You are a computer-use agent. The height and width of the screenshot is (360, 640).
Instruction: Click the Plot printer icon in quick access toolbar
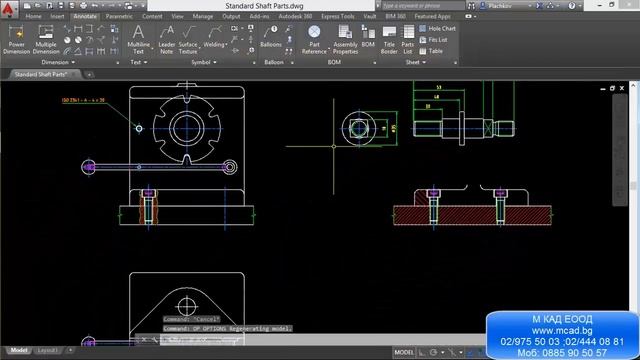point(83,6)
